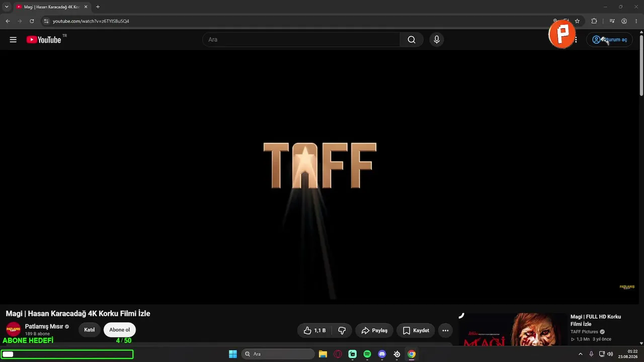Click the "1,3 Mn 3 yıl önce" view info
The height and width of the screenshot is (362, 644).
594,339
